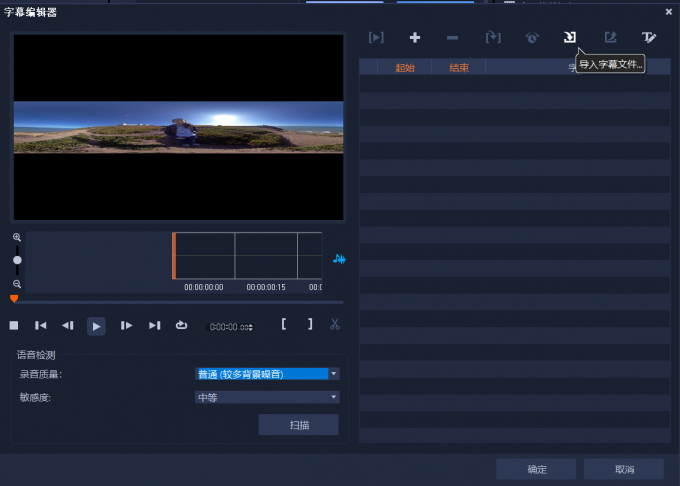Open the 敏感度 dropdown
Viewport: 680px width, 486px height.
point(334,397)
